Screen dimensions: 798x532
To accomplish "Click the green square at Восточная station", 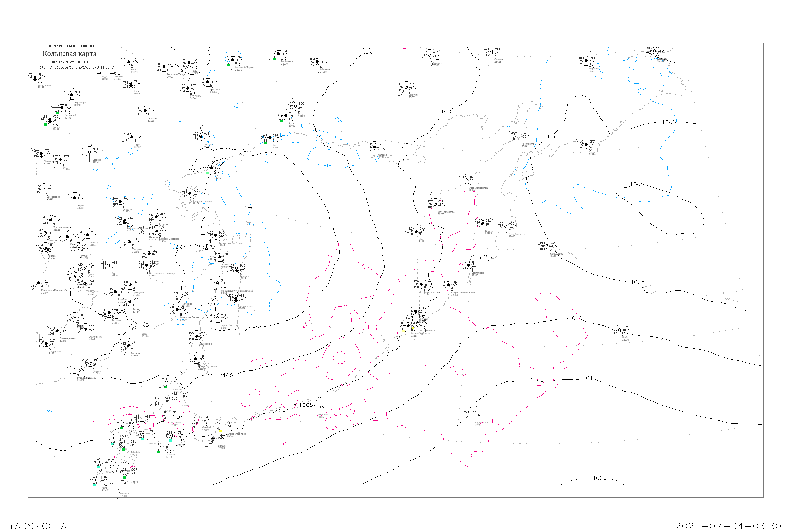I will [274, 59].
